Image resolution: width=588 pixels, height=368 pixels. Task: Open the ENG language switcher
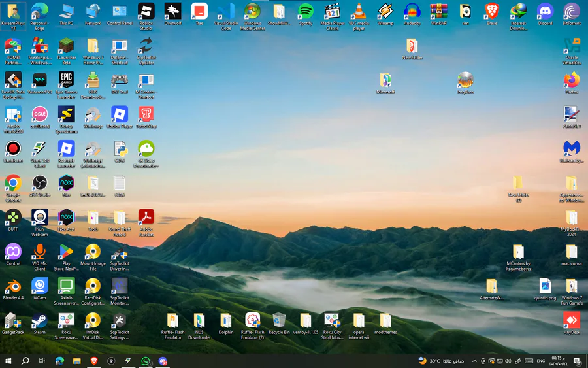point(540,361)
